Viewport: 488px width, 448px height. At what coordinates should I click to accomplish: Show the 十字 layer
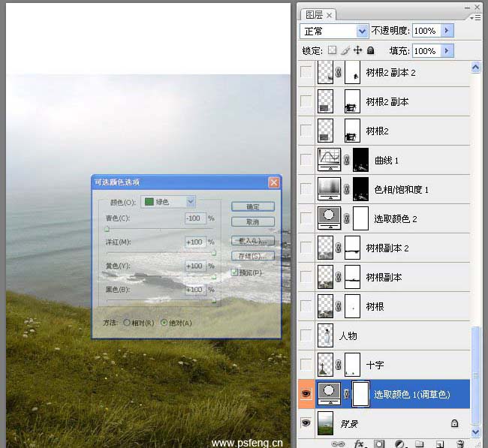(306, 364)
